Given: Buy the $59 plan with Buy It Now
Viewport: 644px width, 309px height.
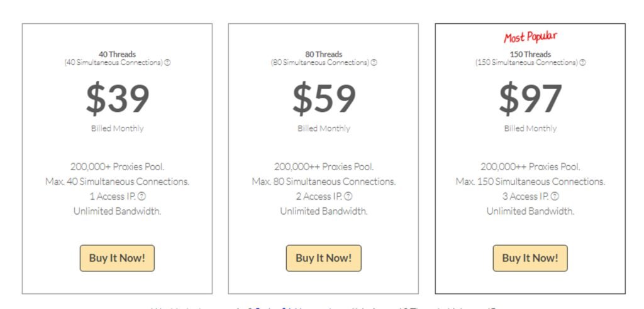Looking at the screenshot, I should 324,258.
